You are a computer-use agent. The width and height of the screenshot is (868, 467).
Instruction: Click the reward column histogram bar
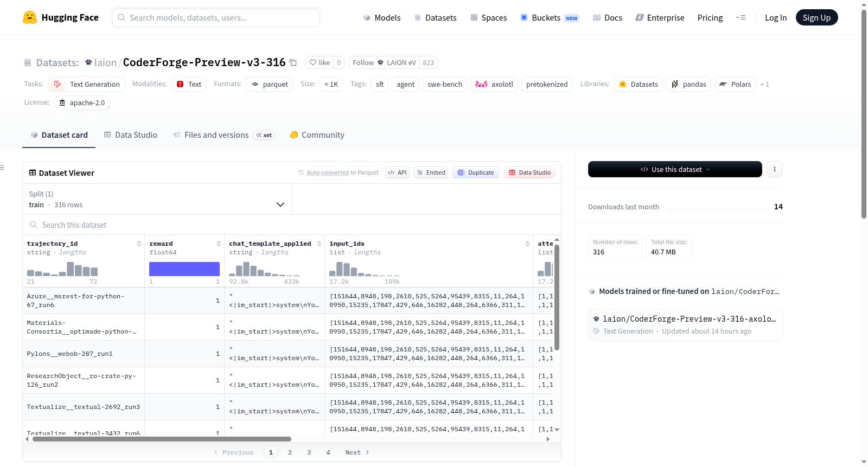point(184,269)
